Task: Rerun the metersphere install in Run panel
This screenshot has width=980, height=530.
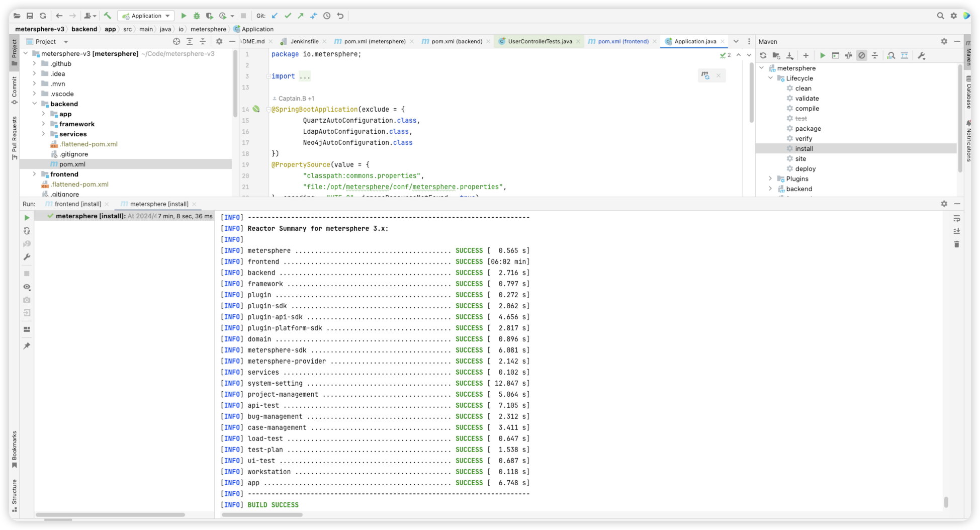Action: [x=27, y=218]
